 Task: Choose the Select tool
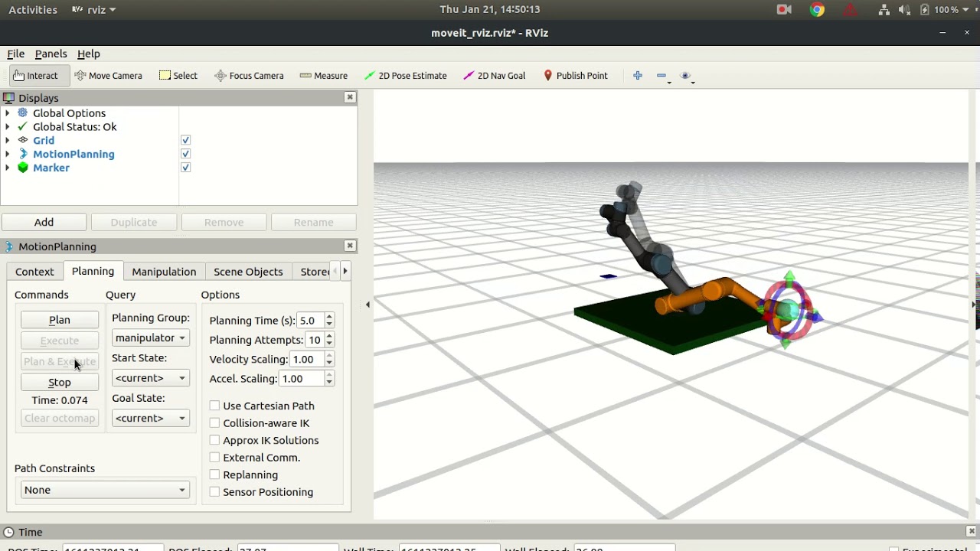(178, 76)
